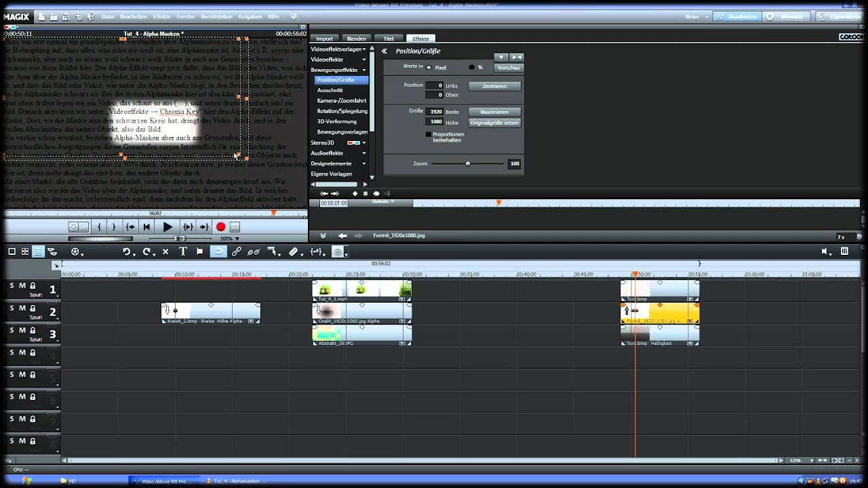The height and width of the screenshot is (488, 868).
Task: Jump to range start in preview transport
Action: [x=130, y=227]
